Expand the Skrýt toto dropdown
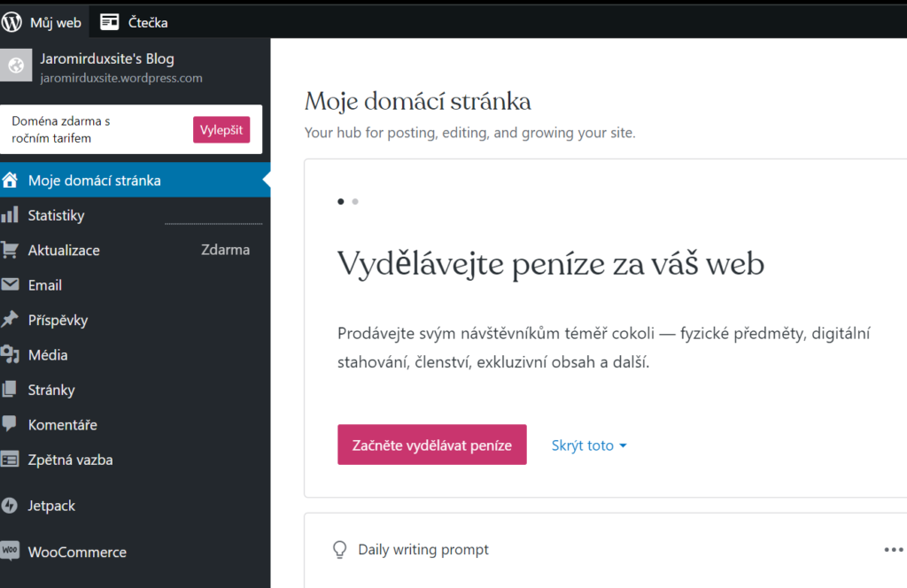This screenshot has width=907, height=588. point(589,445)
